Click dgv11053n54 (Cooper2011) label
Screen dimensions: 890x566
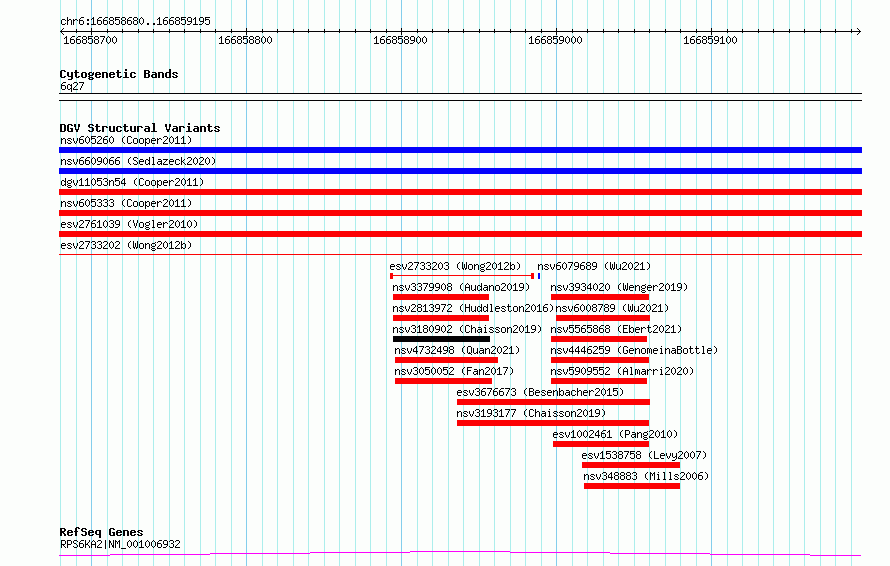tap(132, 182)
